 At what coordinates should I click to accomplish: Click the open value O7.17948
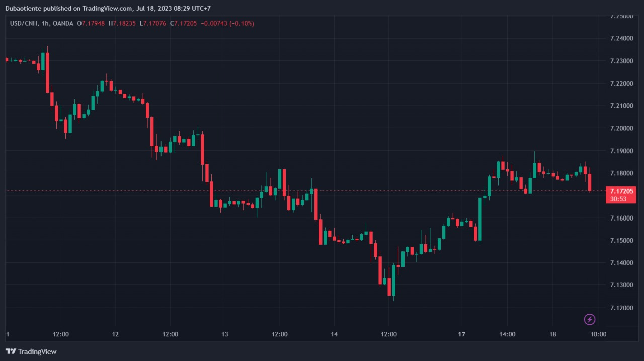pos(91,23)
